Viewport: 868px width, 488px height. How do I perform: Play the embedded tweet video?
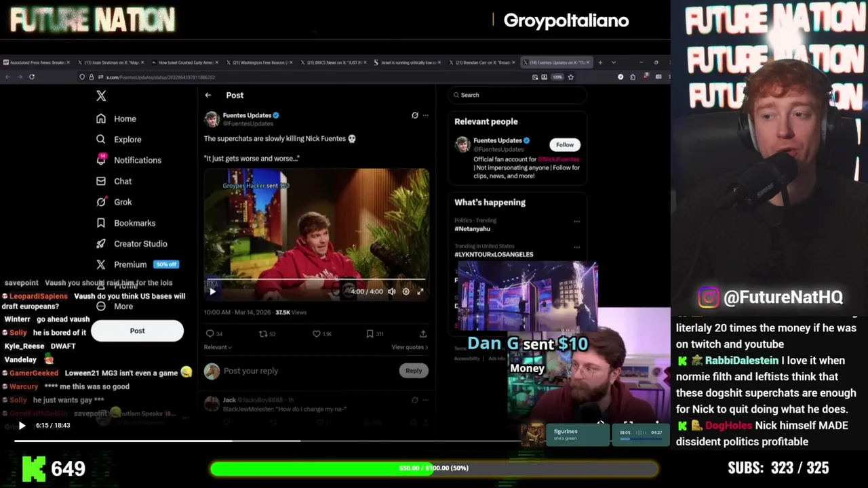[212, 291]
